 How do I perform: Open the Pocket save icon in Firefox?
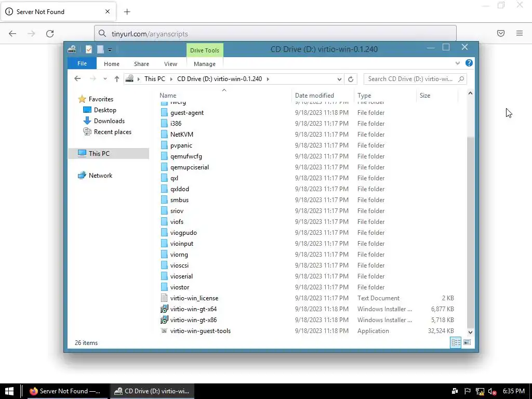click(x=501, y=33)
